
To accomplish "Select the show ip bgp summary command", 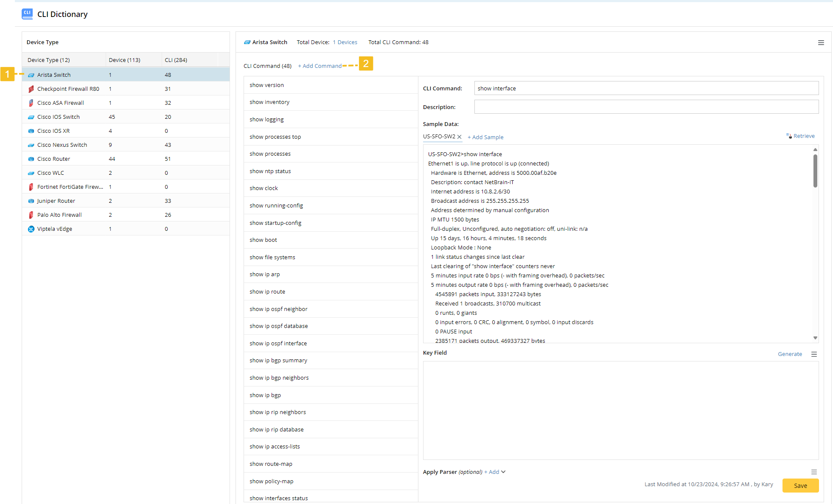I will click(278, 361).
